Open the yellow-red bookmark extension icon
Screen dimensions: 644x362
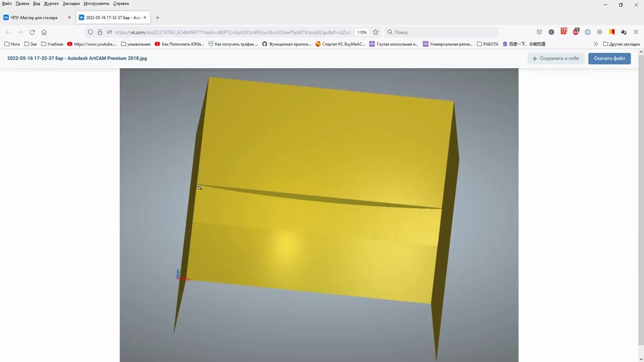click(x=612, y=32)
